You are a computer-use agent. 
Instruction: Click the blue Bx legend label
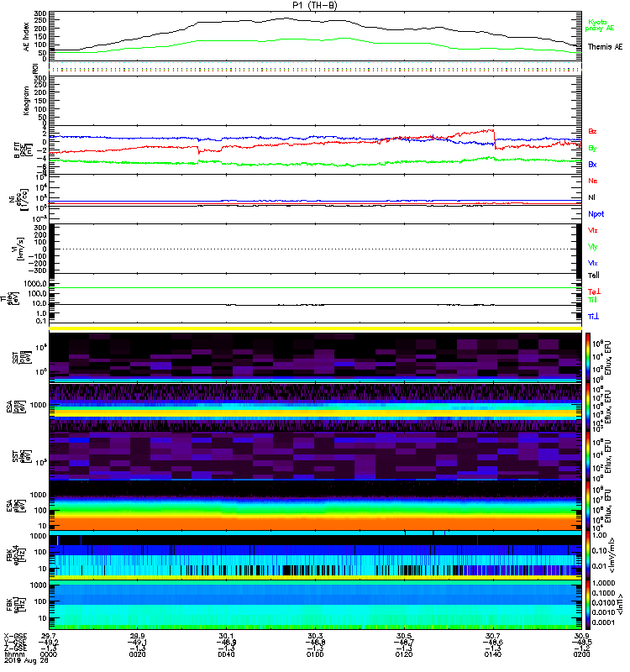[592, 165]
